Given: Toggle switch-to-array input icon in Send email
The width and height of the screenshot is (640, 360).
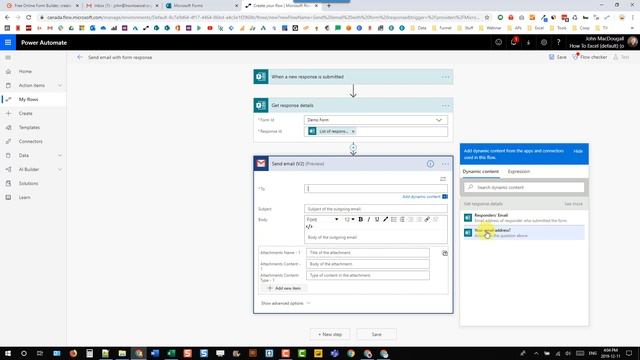Looking at the screenshot, I should 443,179.
